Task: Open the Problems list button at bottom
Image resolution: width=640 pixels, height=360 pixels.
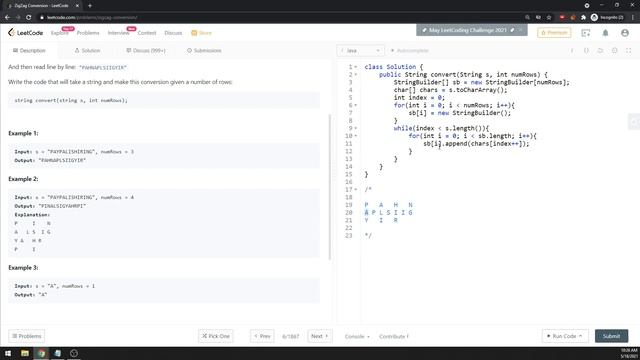Action: (x=27, y=336)
